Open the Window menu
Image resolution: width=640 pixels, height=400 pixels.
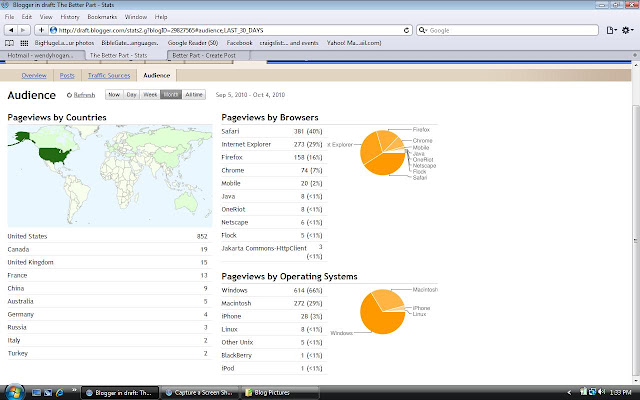point(136,17)
